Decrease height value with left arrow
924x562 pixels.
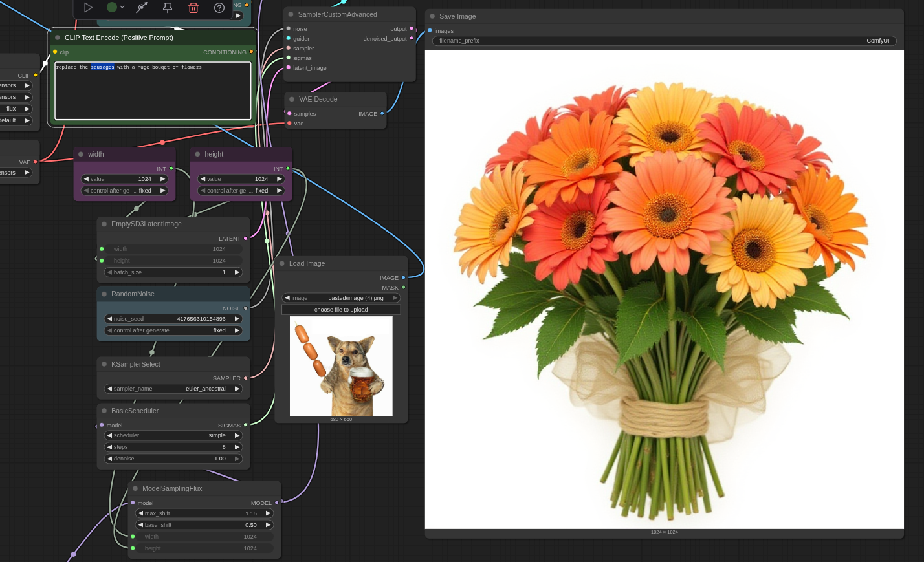(203, 179)
